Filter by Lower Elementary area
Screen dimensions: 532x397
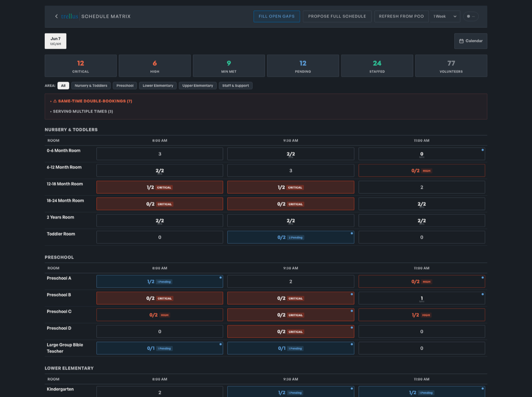click(158, 86)
